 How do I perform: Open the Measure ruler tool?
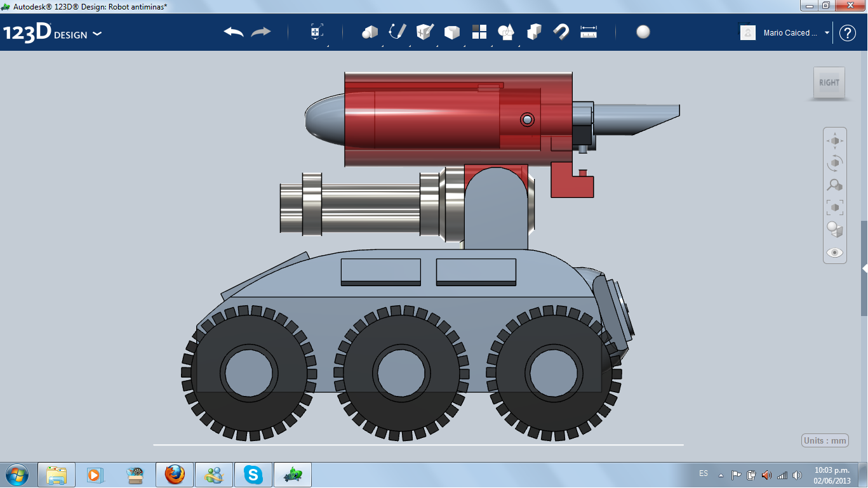[589, 32]
